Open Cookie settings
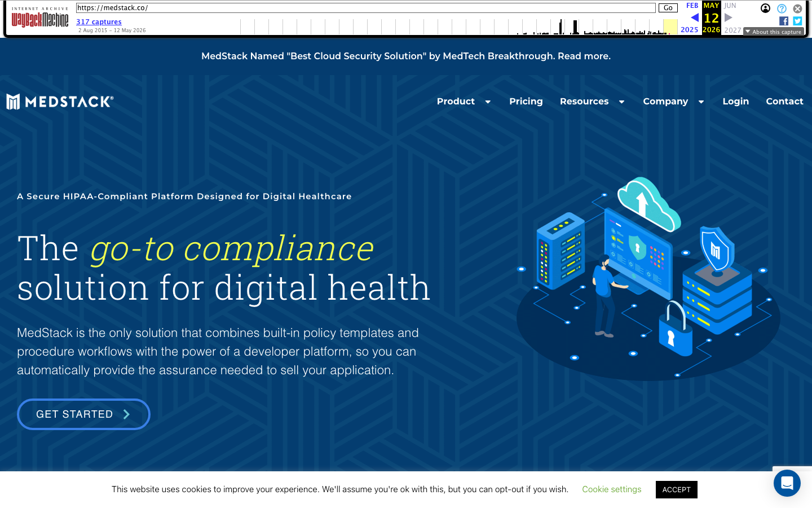Image resolution: width=812 pixels, height=508 pixels. (x=611, y=489)
